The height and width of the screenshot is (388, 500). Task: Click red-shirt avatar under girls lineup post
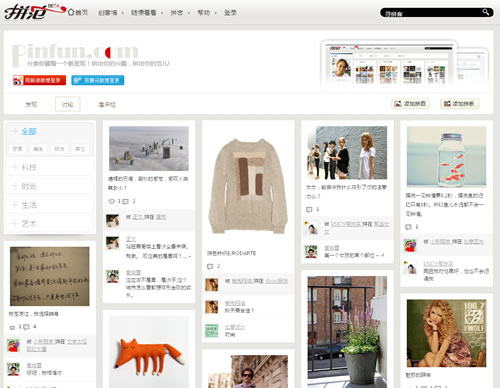click(311, 251)
